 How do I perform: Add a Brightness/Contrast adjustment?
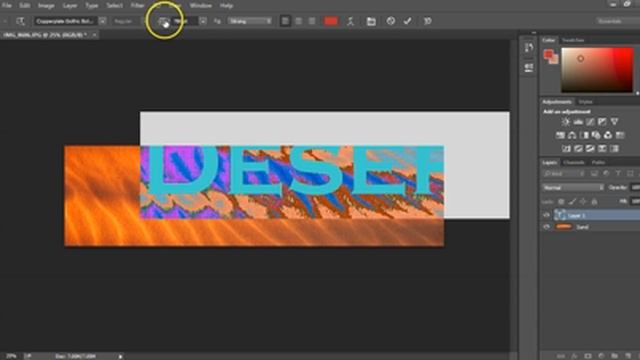point(566,122)
